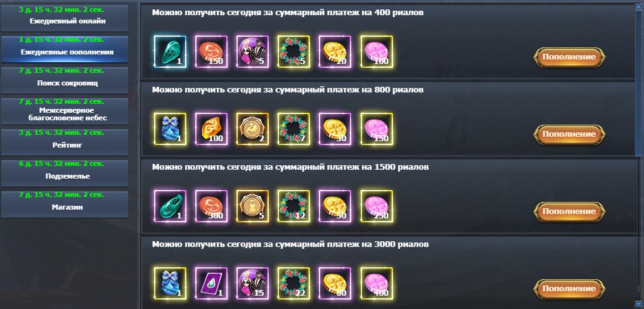Screen dimensions: 644x309
Task: Select the red rune stone with quantity 300
Action: tap(211, 206)
